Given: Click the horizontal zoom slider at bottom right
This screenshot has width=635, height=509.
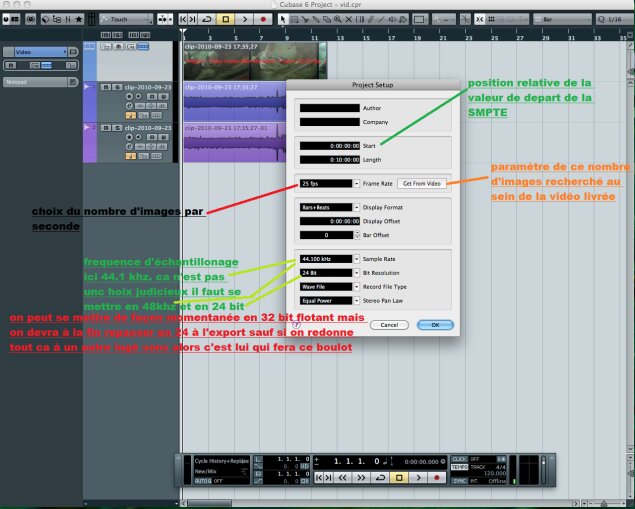Looking at the screenshot, I should pyautogui.click(x=603, y=503).
